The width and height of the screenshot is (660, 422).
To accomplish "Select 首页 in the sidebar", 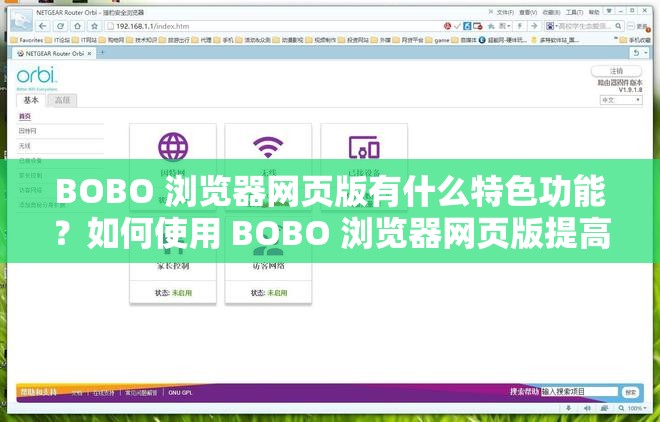I will tap(25, 116).
